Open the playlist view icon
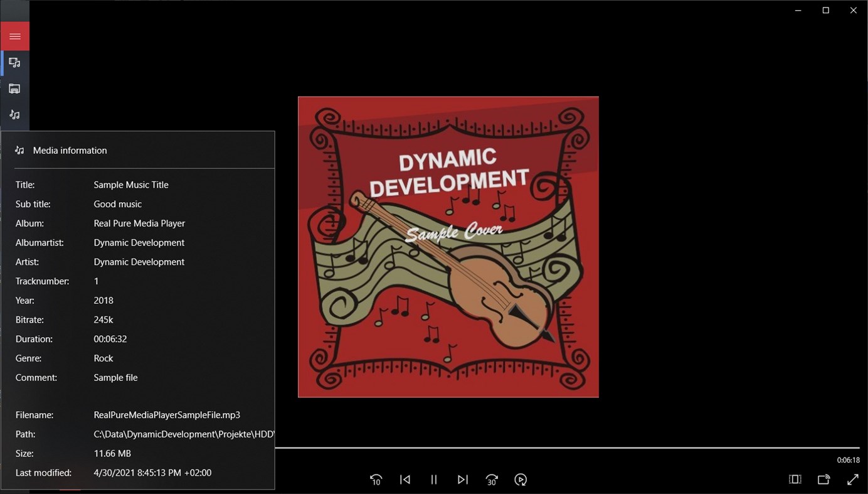 click(x=15, y=62)
